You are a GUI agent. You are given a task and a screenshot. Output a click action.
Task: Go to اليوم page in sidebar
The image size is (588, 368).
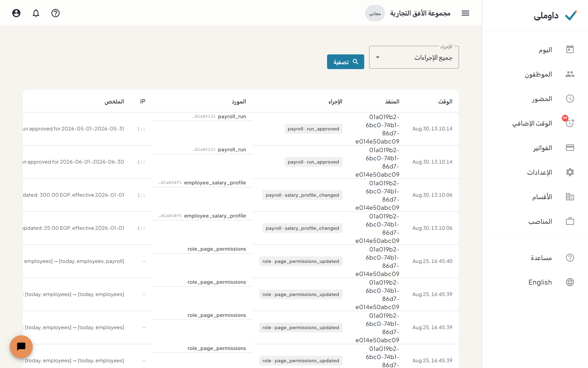(x=535, y=49)
